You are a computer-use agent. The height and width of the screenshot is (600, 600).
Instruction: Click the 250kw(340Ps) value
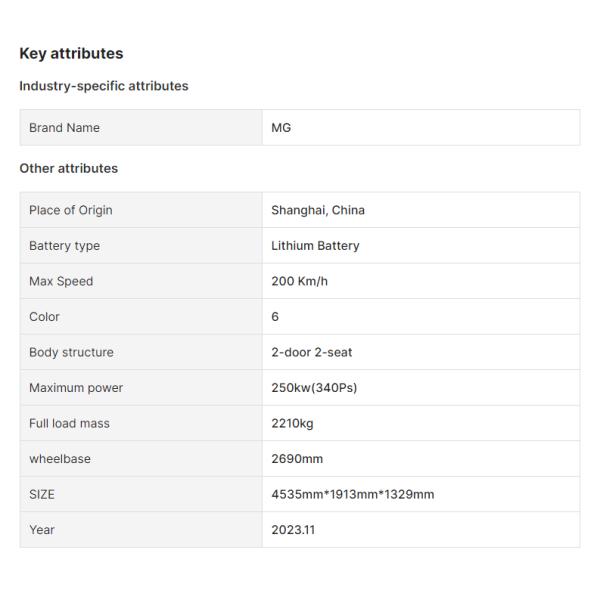coord(314,388)
